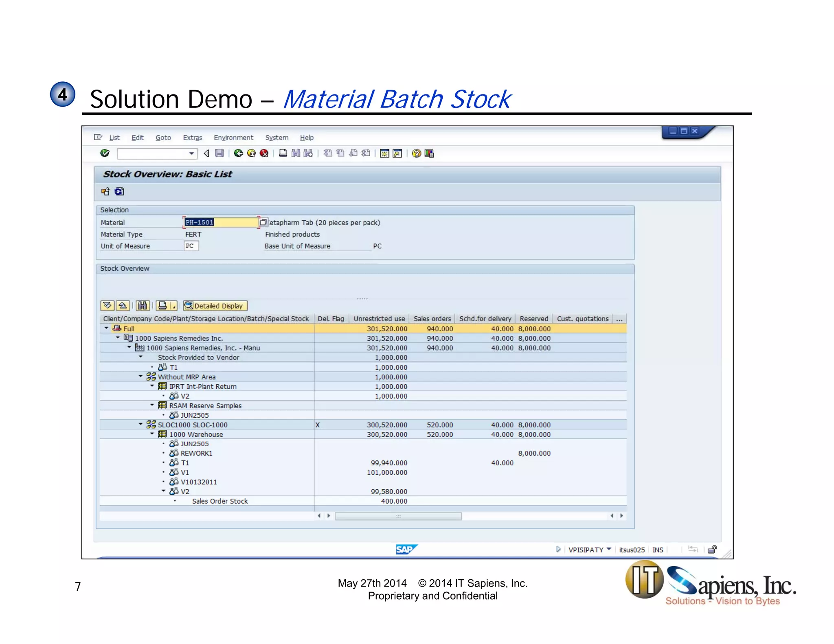Screen dimensions: 834x644
Task: Open the Edit menu
Action: 138,138
